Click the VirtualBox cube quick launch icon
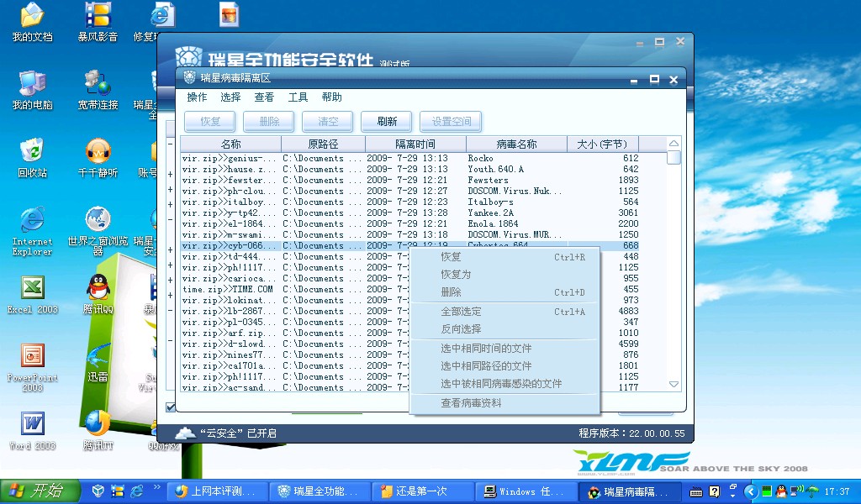The width and height of the screenshot is (861, 504). [98, 491]
